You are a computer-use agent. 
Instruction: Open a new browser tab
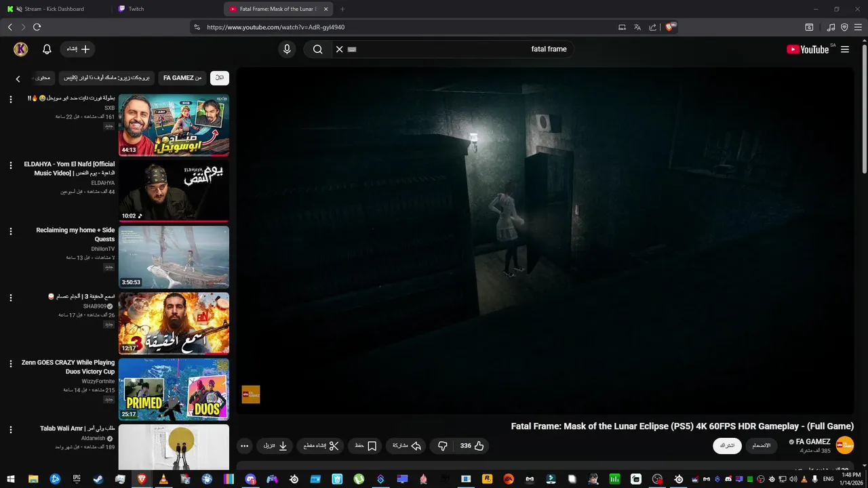(x=342, y=9)
